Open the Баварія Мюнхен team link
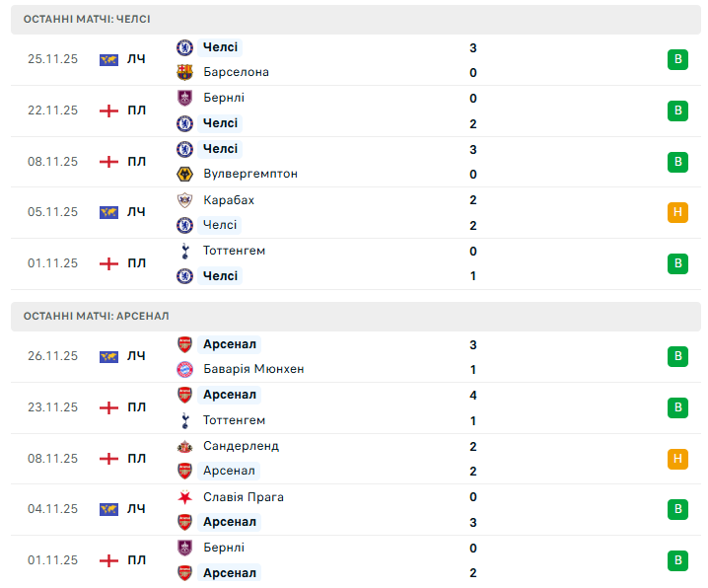 tap(253, 369)
